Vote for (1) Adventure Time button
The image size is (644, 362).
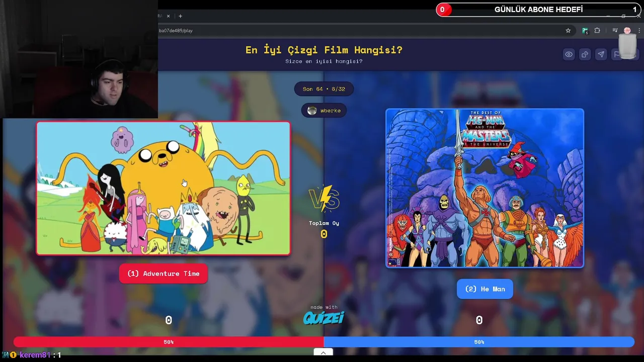[164, 274]
